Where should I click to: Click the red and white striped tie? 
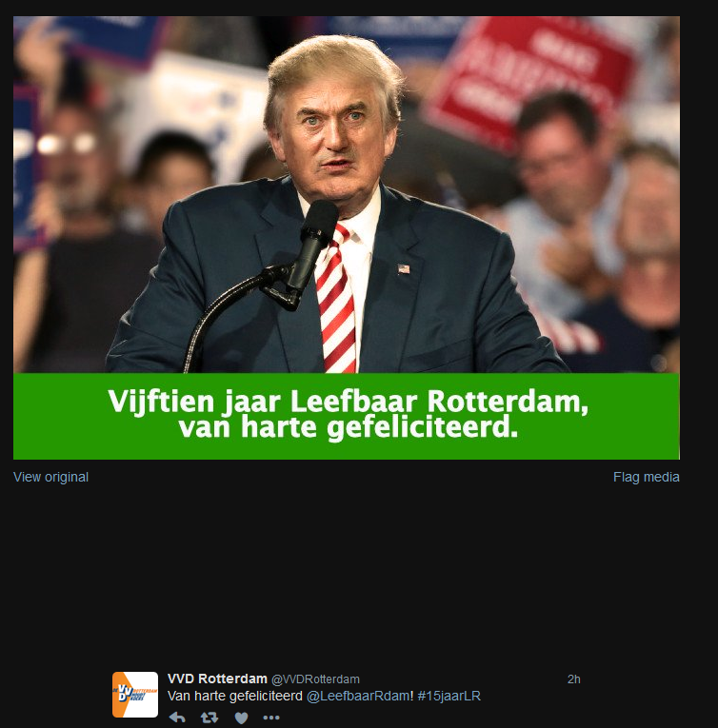(x=336, y=300)
